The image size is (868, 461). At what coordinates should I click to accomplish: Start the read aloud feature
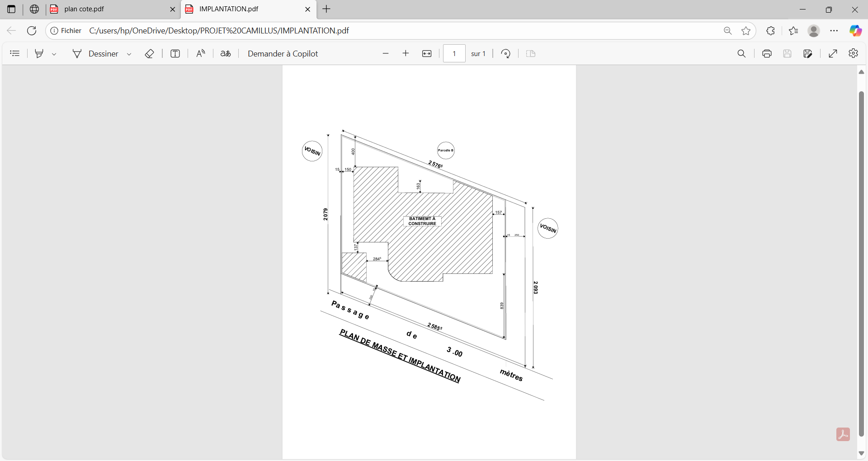(201, 54)
